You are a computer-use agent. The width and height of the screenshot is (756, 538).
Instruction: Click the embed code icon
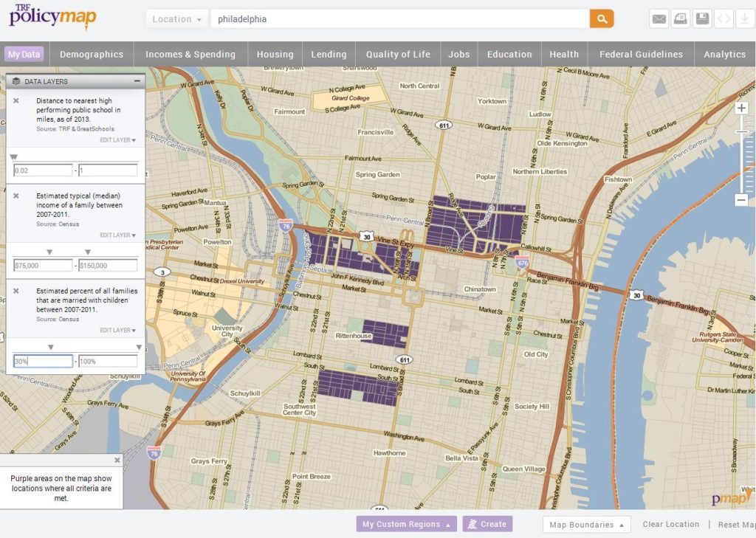pyautogui.click(x=723, y=18)
